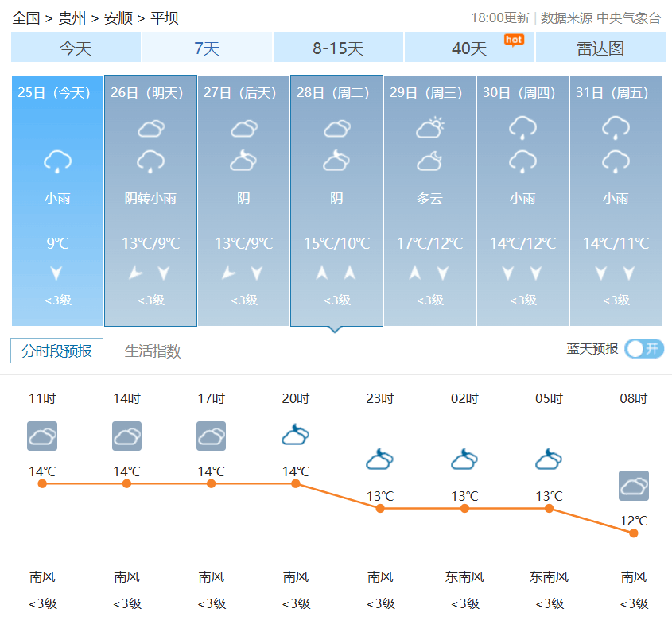Open the 雷达图 tab
Image resolution: width=672 pixels, height=632 pixels.
600,48
